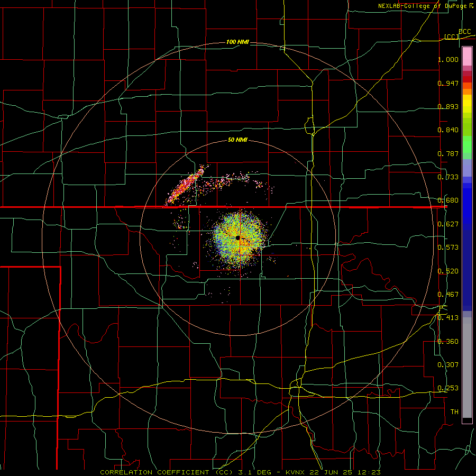Click the 0.627 legend value

[448, 224]
